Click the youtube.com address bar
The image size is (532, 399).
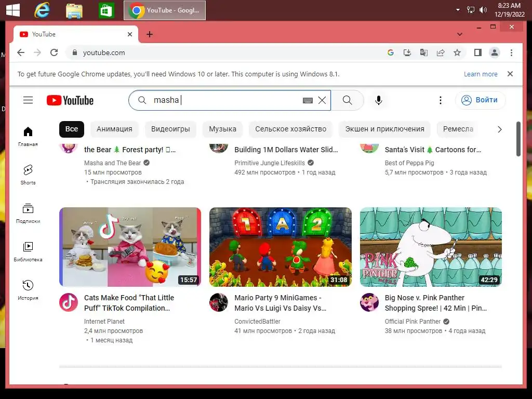click(x=224, y=52)
